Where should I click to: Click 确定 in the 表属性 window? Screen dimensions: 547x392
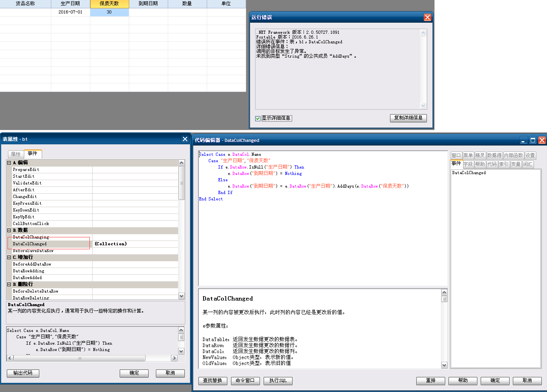click(134, 373)
